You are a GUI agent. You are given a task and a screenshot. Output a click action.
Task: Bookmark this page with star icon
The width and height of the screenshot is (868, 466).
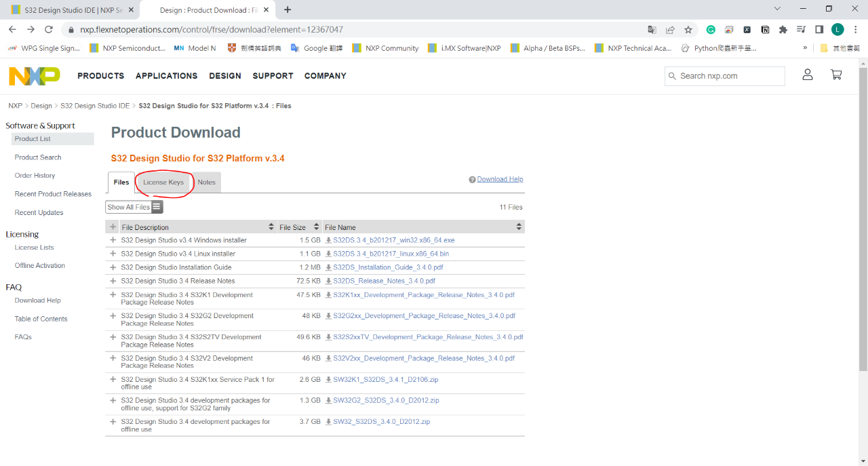pos(688,30)
